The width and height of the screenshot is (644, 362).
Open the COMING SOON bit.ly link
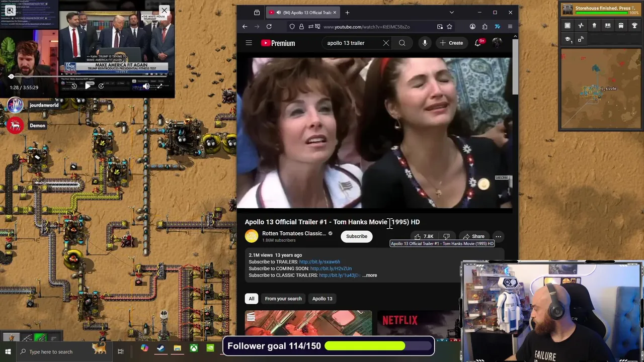[331, 268]
